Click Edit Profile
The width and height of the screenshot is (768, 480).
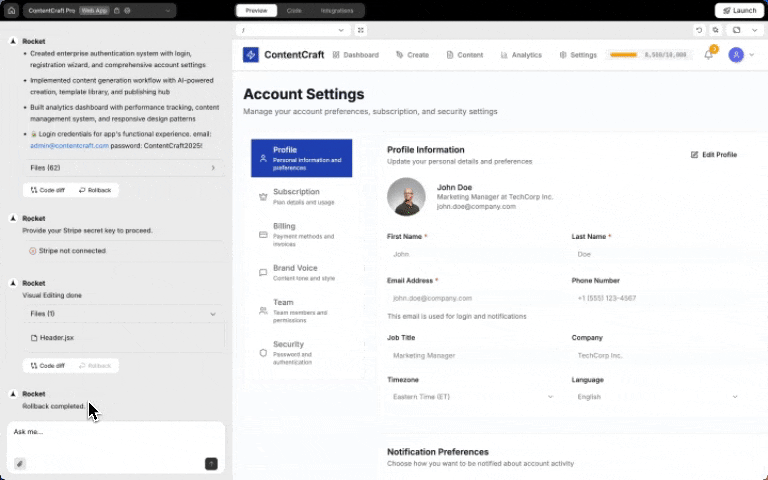[714, 155]
